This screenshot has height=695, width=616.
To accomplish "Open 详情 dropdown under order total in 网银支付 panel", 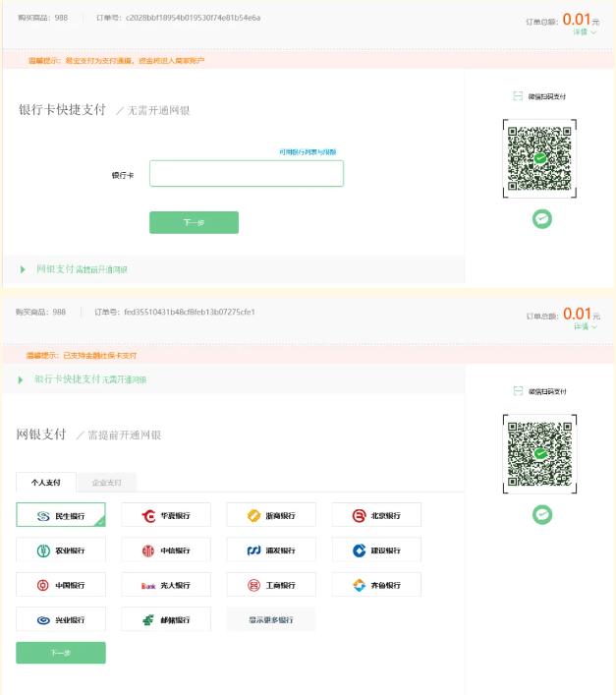I will click(586, 326).
